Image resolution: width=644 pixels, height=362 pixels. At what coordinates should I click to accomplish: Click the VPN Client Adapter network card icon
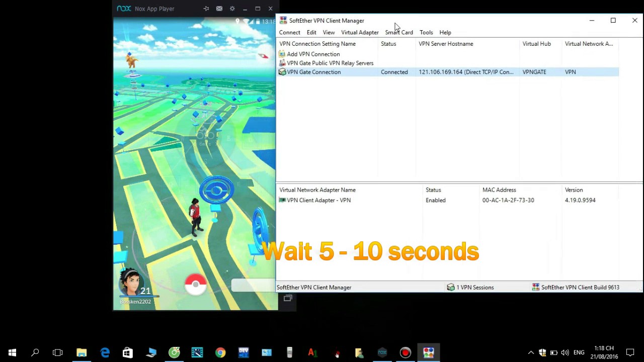click(x=282, y=200)
